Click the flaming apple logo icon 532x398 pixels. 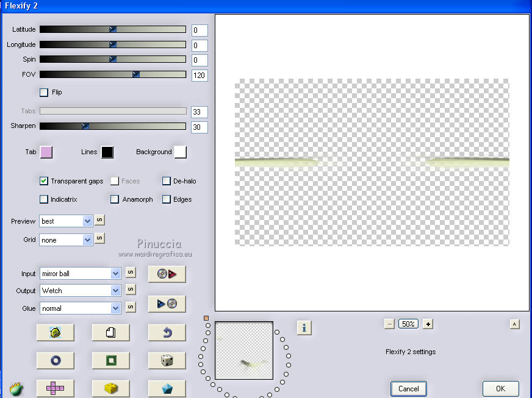pos(16,389)
